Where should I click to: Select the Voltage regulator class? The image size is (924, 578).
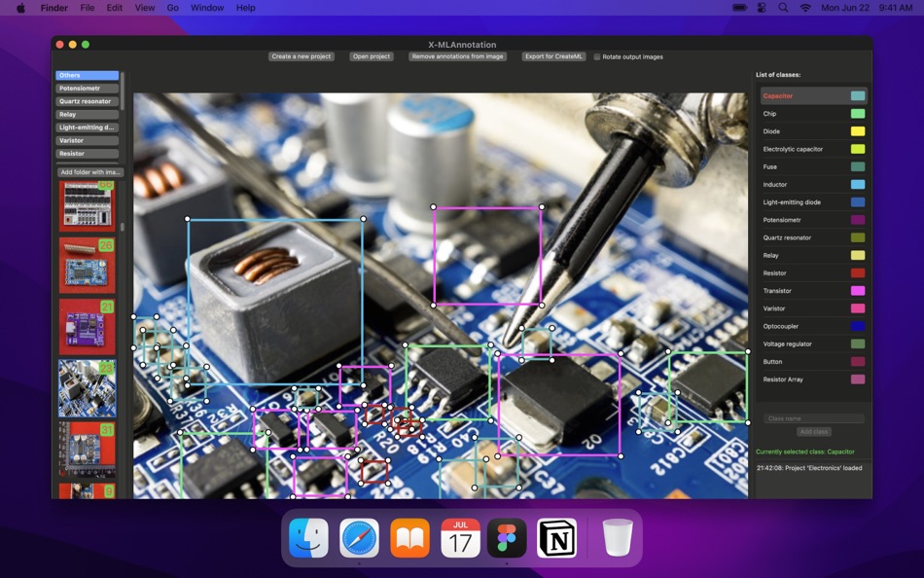[813, 343]
